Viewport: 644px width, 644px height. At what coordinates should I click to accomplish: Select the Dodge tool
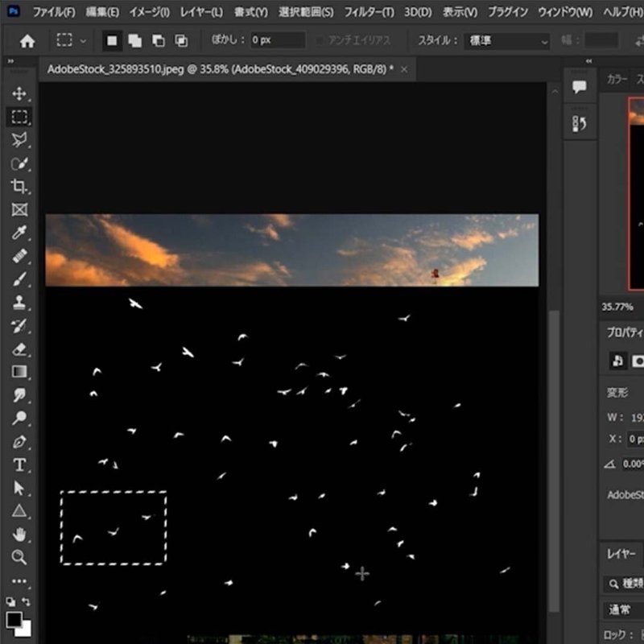19,418
